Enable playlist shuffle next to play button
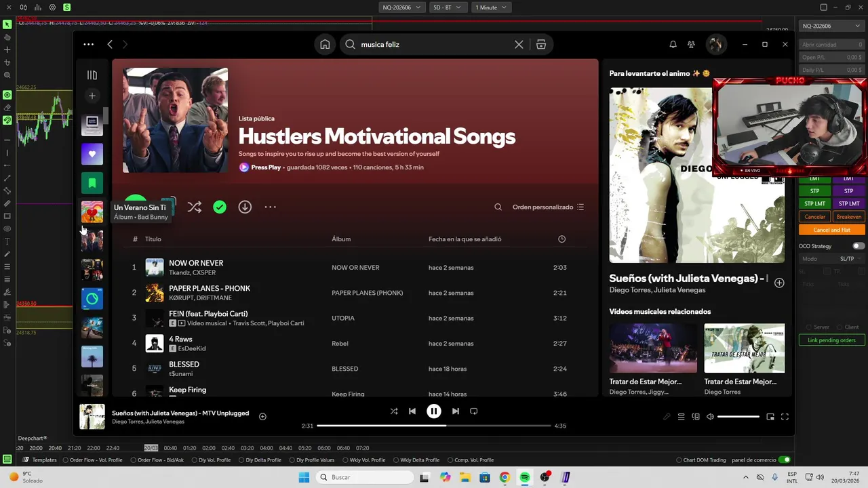The image size is (868, 488). [194, 207]
